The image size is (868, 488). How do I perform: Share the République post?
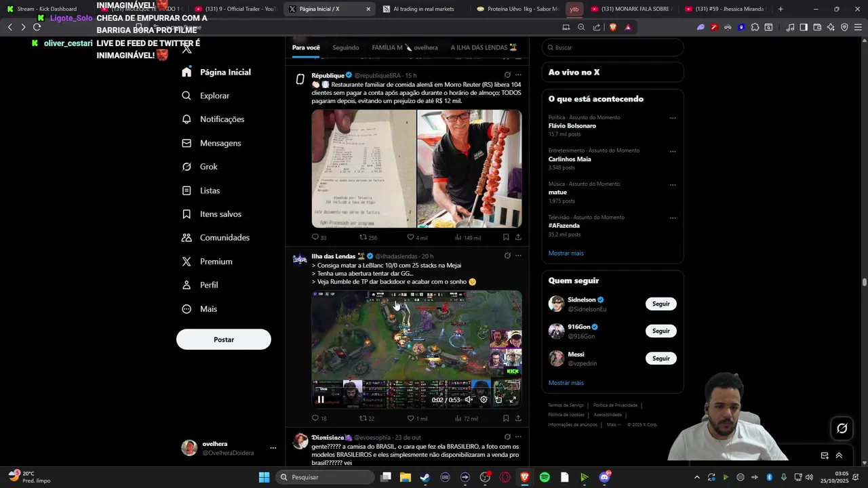coord(518,237)
